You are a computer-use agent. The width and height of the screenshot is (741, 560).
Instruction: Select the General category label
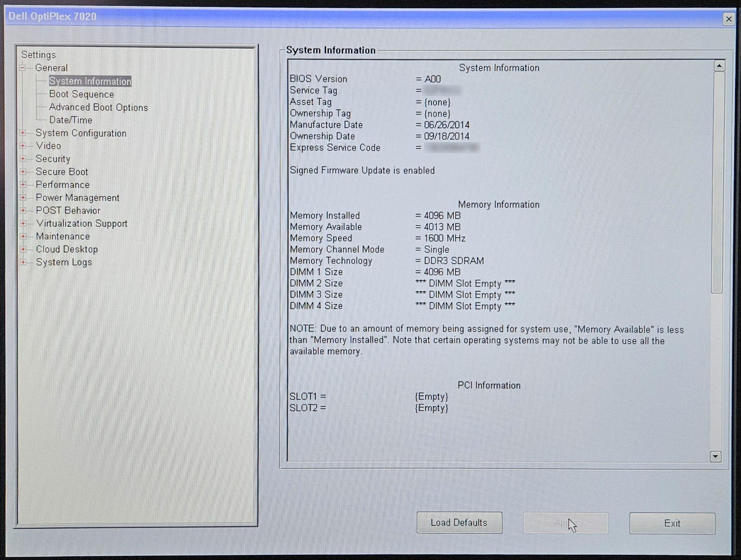click(x=51, y=68)
